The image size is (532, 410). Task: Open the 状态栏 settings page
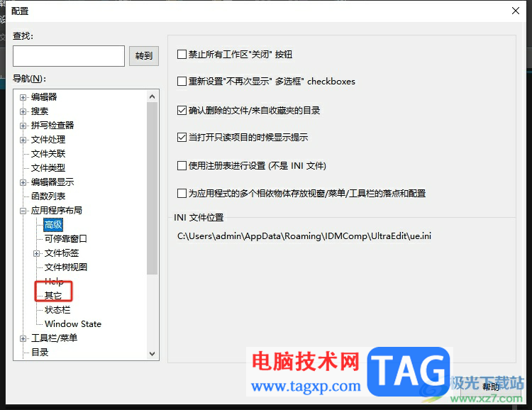click(x=57, y=310)
